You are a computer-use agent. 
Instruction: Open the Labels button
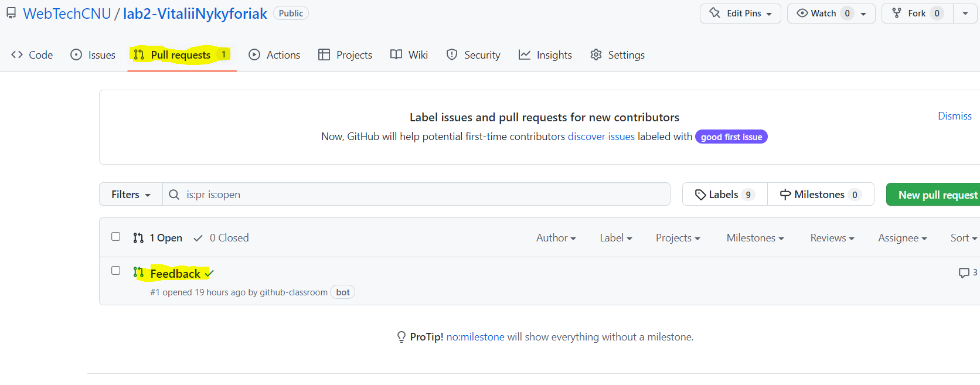tap(725, 194)
